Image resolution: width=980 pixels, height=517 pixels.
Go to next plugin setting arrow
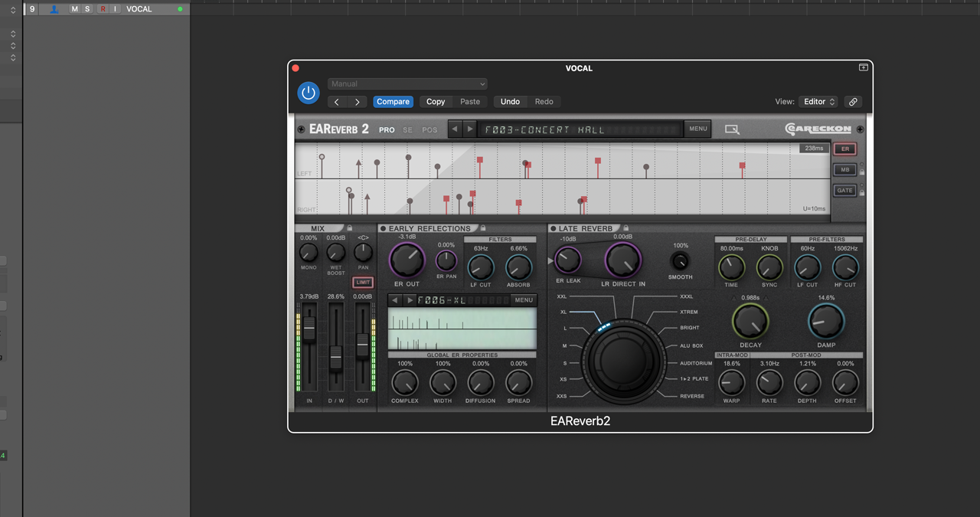click(357, 102)
